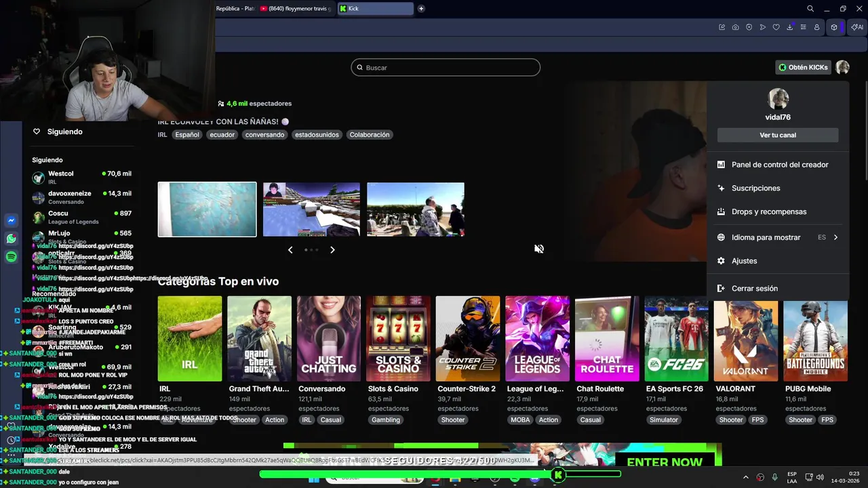Screen dimensions: 868x488
Task: Click the Ver tu canal button
Action: [778, 135]
